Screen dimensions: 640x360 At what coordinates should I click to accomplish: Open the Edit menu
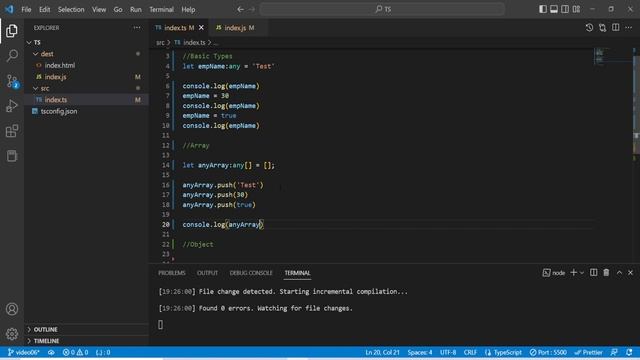coord(44,9)
